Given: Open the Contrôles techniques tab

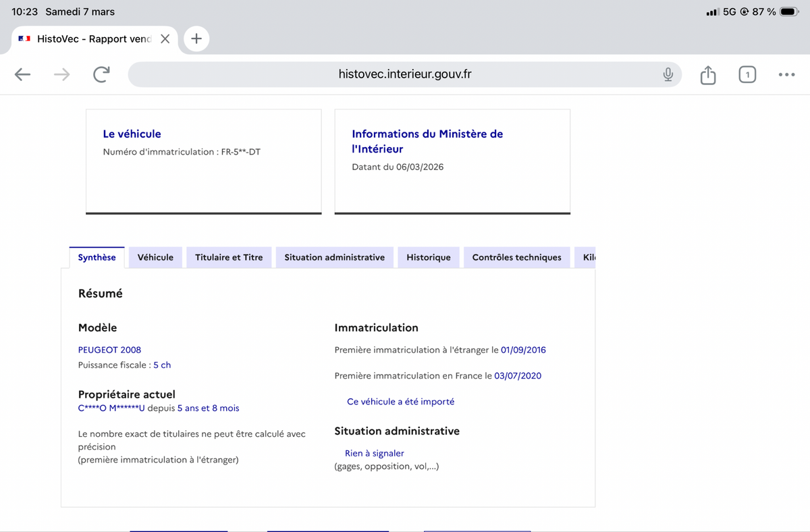Looking at the screenshot, I should pyautogui.click(x=516, y=257).
